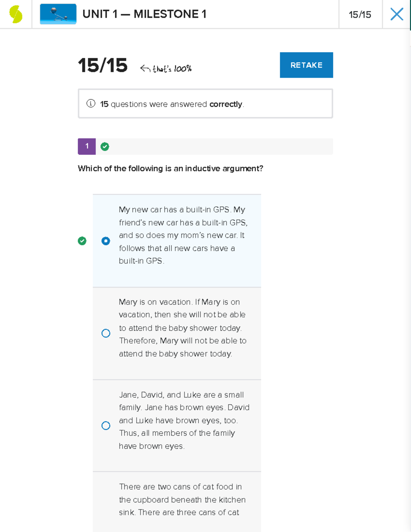Click the UNIT 1 — MILESTONE 1 title
This screenshot has width=411, height=532.
click(144, 14)
